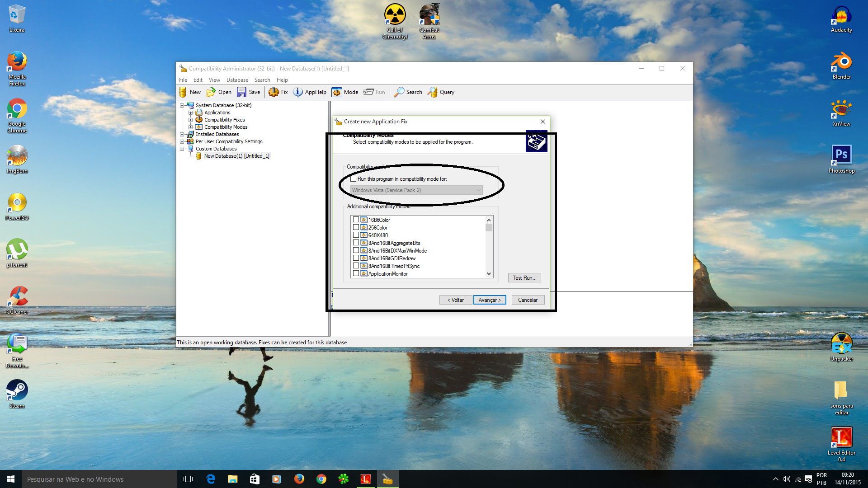Open the View menu
The image size is (868, 488).
coord(214,80)
